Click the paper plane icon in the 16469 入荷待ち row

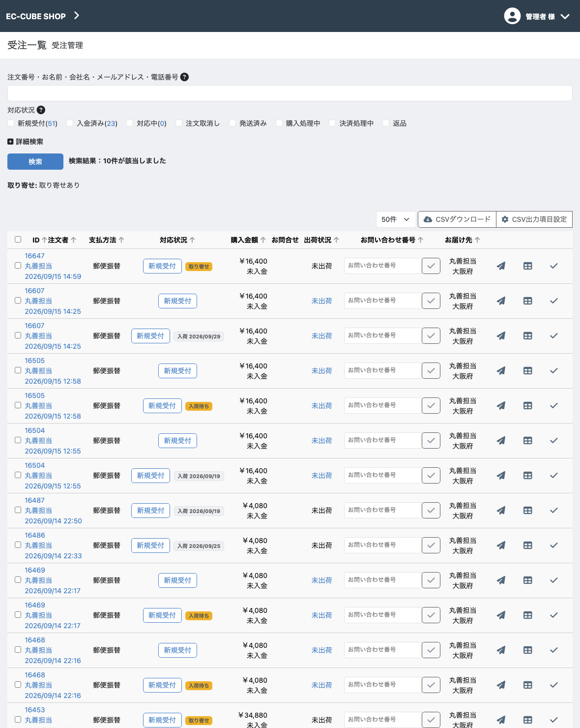pos(501,615)
